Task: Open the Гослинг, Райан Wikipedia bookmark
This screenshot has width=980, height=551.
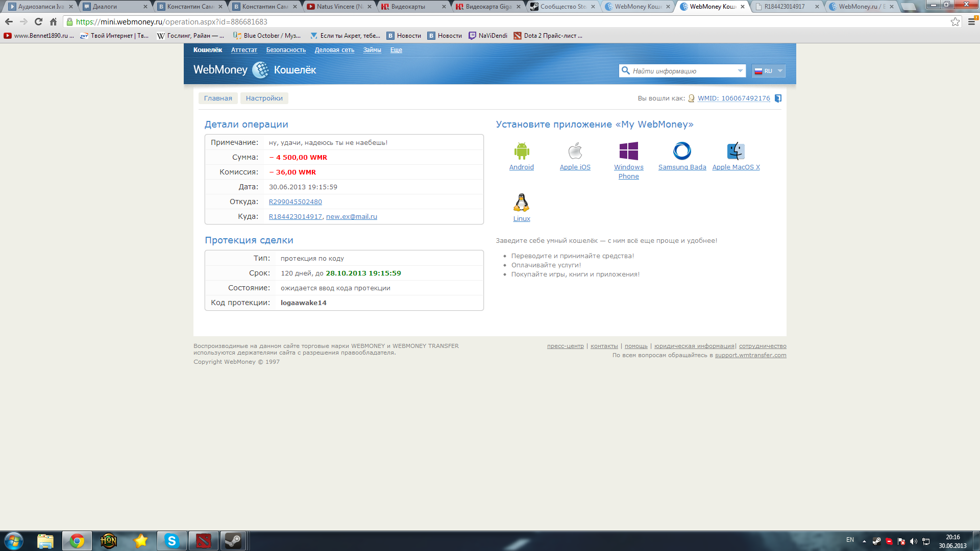Action: click(190, 36)
